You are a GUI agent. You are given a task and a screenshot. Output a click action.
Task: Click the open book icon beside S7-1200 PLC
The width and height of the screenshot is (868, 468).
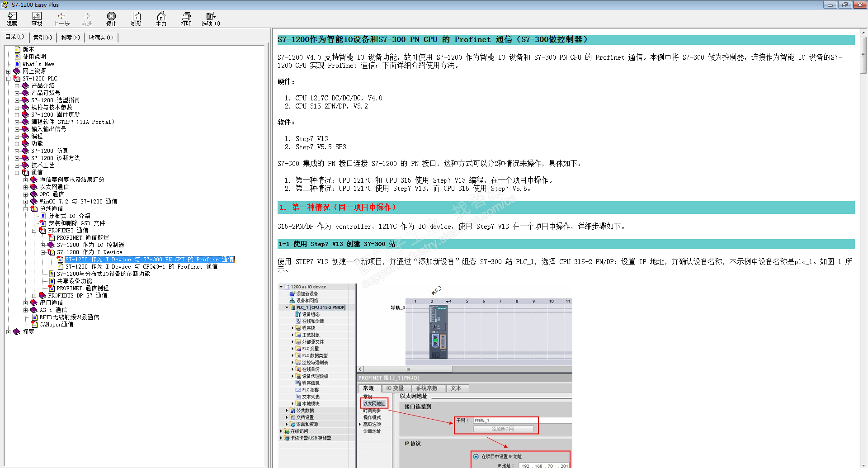(x=17, y=78)
